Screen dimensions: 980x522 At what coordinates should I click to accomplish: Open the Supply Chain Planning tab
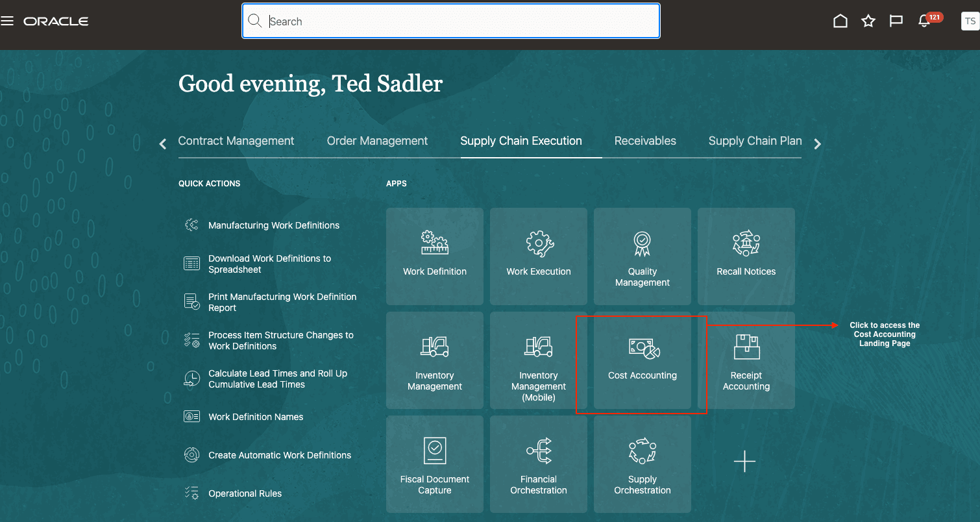[x=755, y=141]
